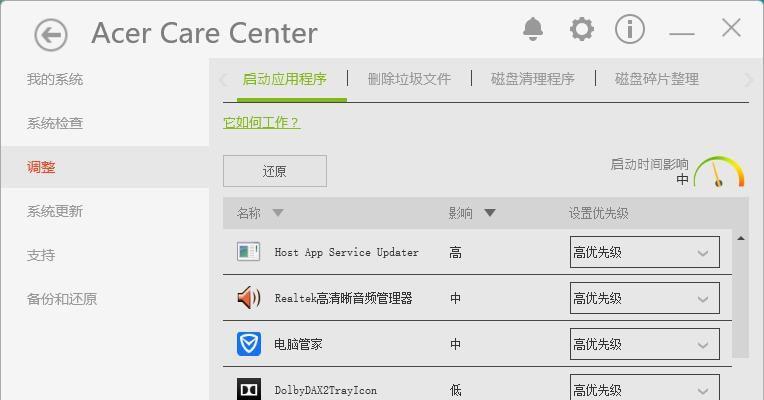Switch to the 磁盘清理程序 tab

click(533, 79)
